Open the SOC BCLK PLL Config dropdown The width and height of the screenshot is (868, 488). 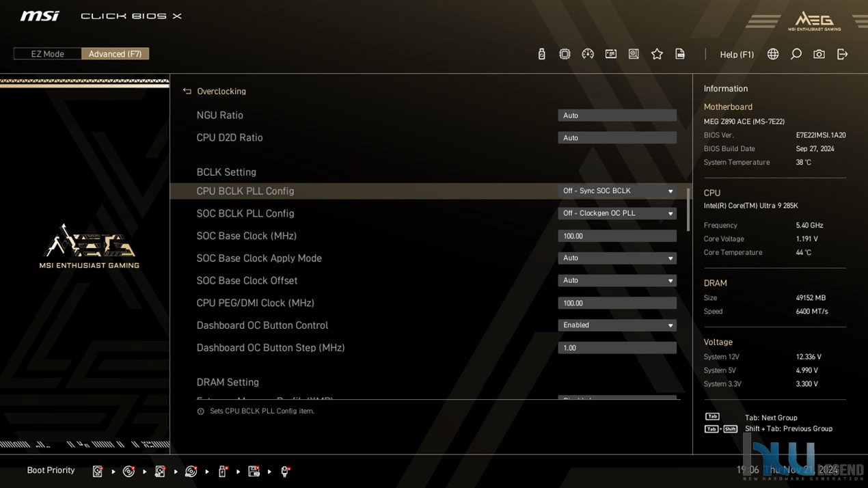click(617, 213)
